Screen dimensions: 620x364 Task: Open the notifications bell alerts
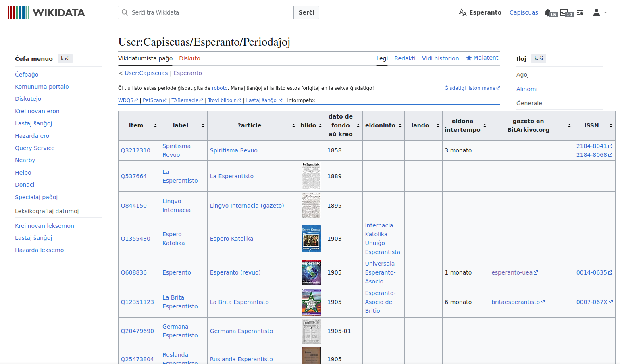[550, 13]
